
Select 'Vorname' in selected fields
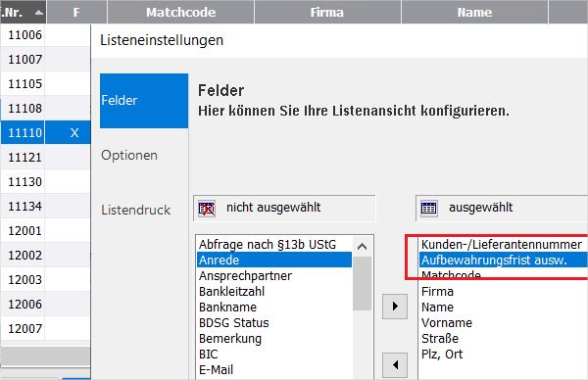pyautogui.click(x=504, y=322)
